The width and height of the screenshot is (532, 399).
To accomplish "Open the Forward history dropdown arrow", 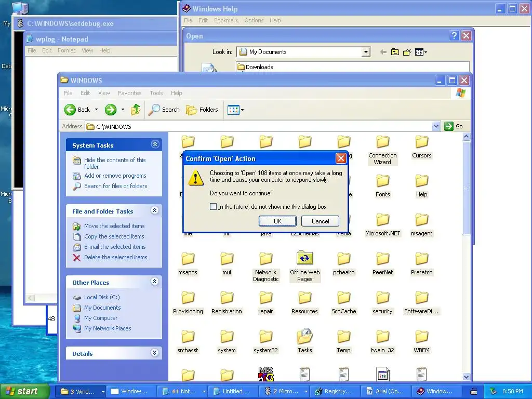I will pyautogui.click(x=123, y=110).
